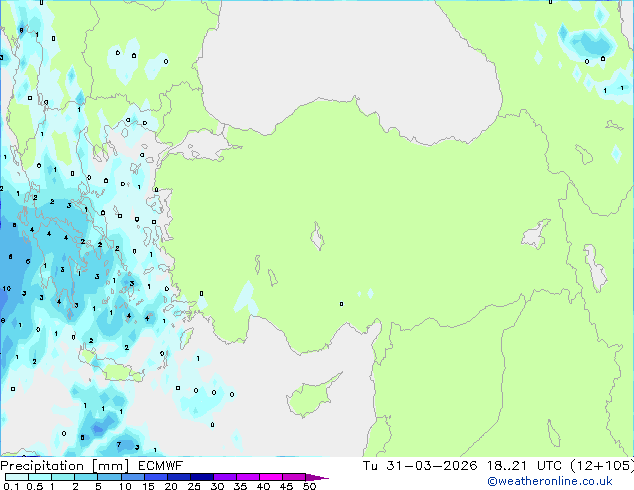Click the legend scale label '50'

[x=309, y=486]
